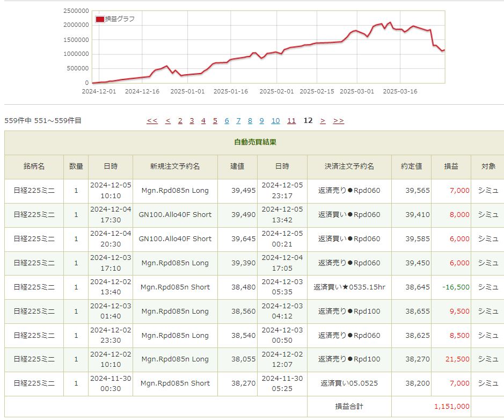Viewport: 504px width, 420px height.
Task: Go to last page with >> link
Action: tap(339, 121)
